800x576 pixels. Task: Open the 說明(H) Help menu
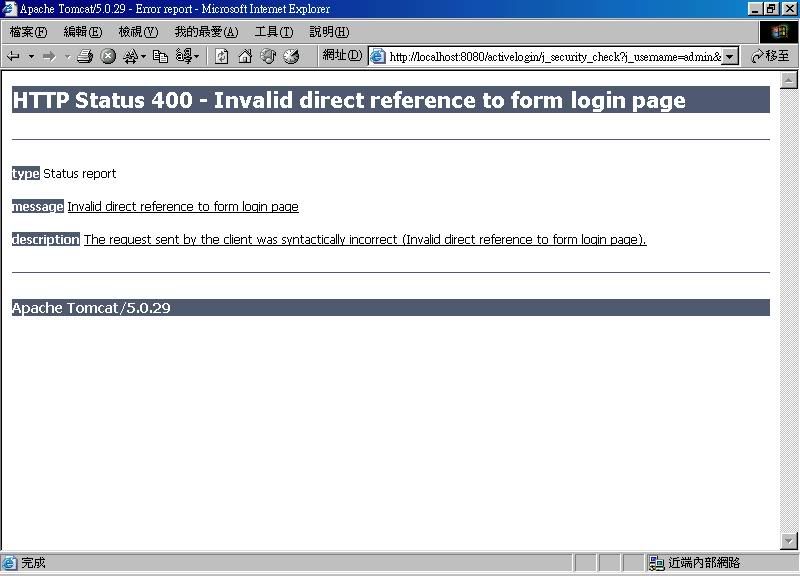pos(329,32)
